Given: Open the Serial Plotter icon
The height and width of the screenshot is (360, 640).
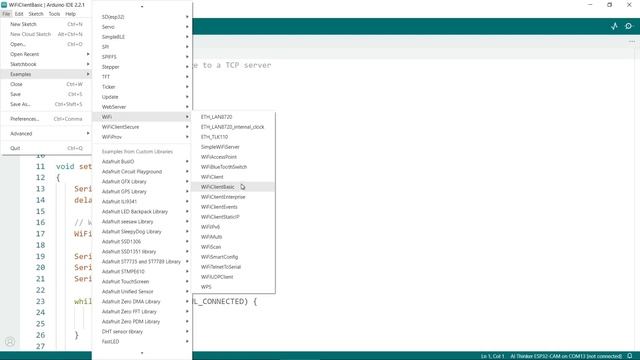Looking at the screenshot, I should click(614, 26).
